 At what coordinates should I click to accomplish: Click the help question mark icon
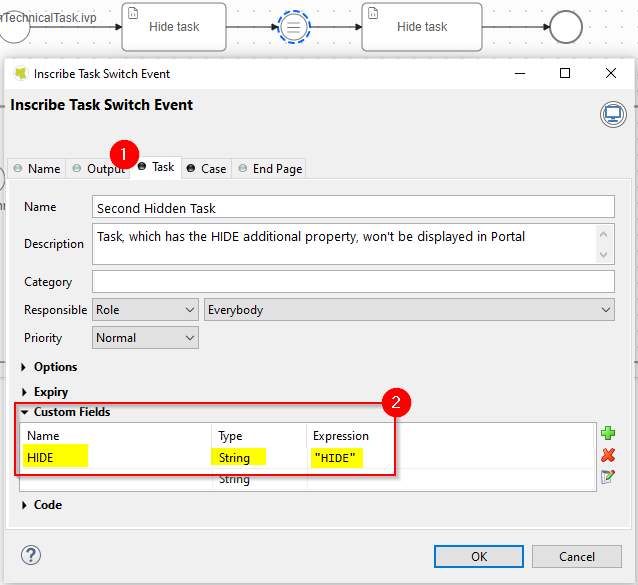(31, 555)
